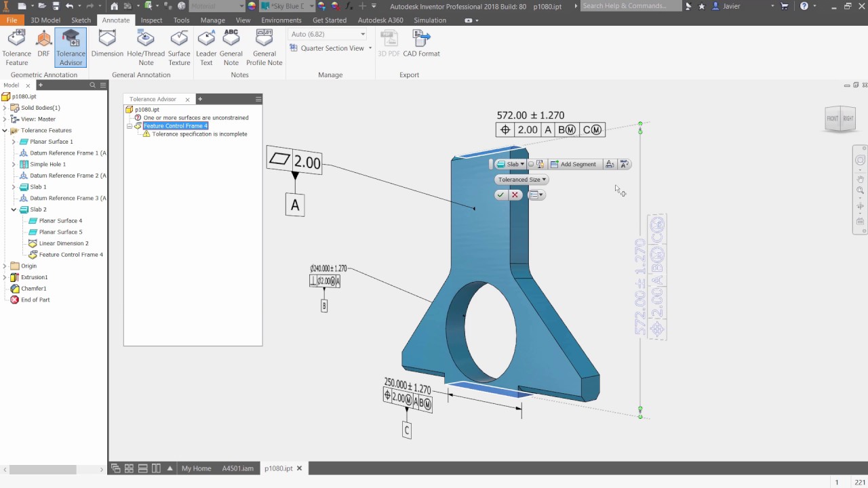Image resolution: width=868 pixels, height=488 pixels.
Task: Choose the Surface Texture tool
Action: point(179,47)
